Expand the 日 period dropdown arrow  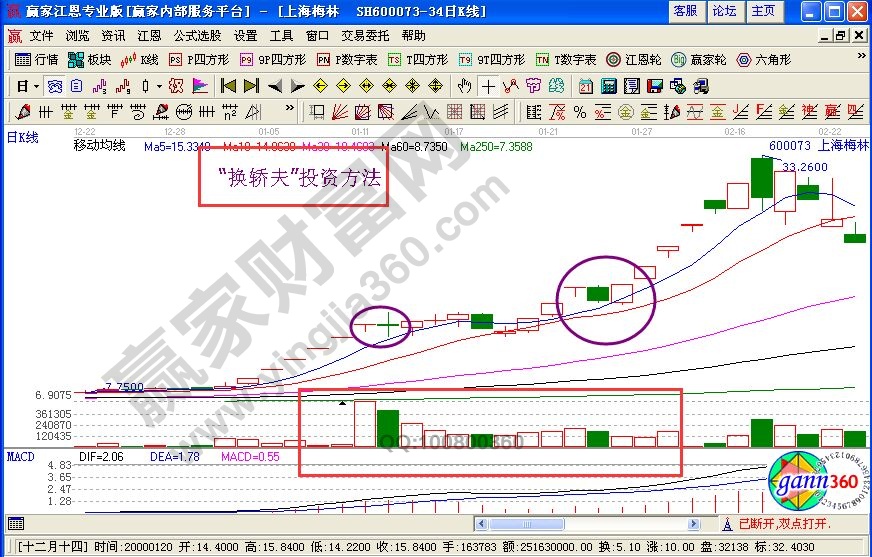coord(37,86)
